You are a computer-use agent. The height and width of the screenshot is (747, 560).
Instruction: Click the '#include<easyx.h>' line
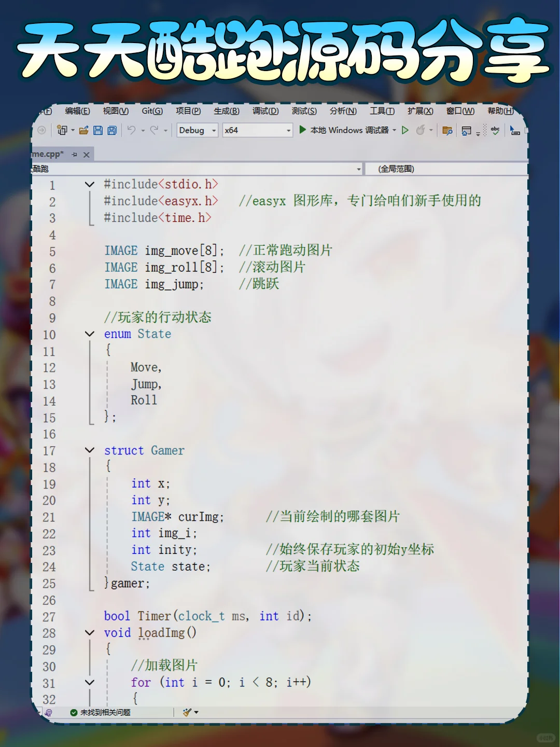(161, 201)
